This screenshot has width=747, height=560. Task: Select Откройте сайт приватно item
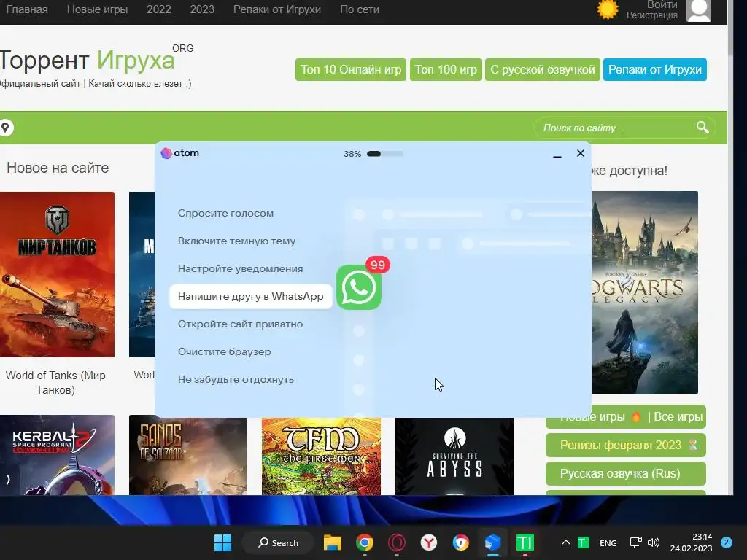240,324
